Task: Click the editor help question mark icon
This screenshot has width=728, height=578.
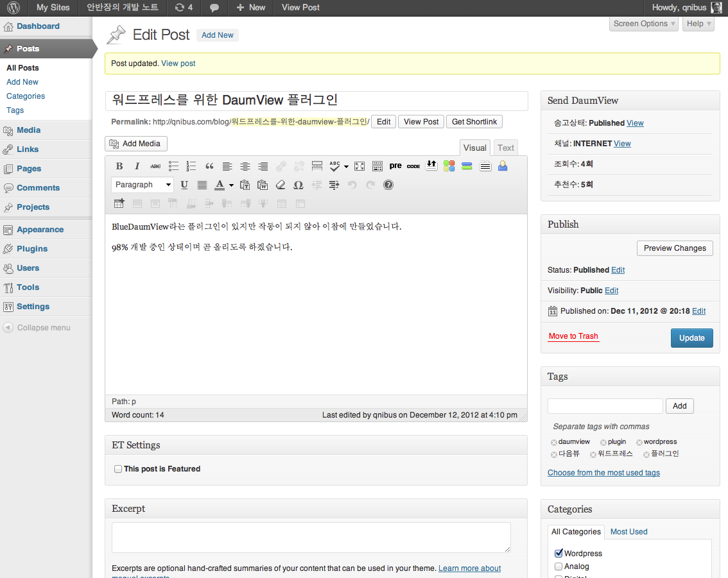Action: 388,185
